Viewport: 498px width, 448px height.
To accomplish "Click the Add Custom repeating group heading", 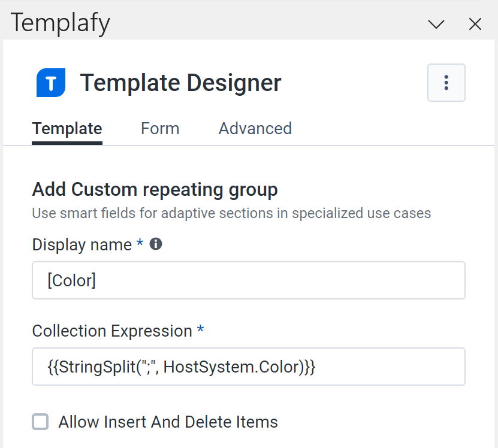I will point(155,190).
